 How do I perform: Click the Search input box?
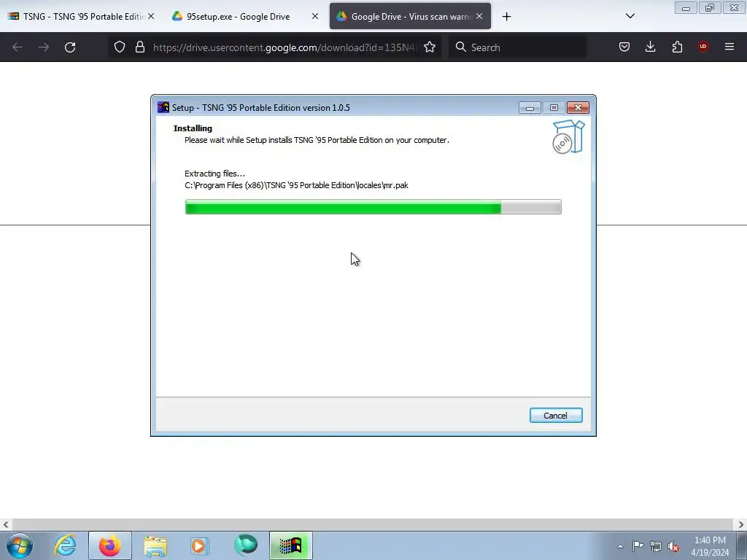[x=517, y=47]
